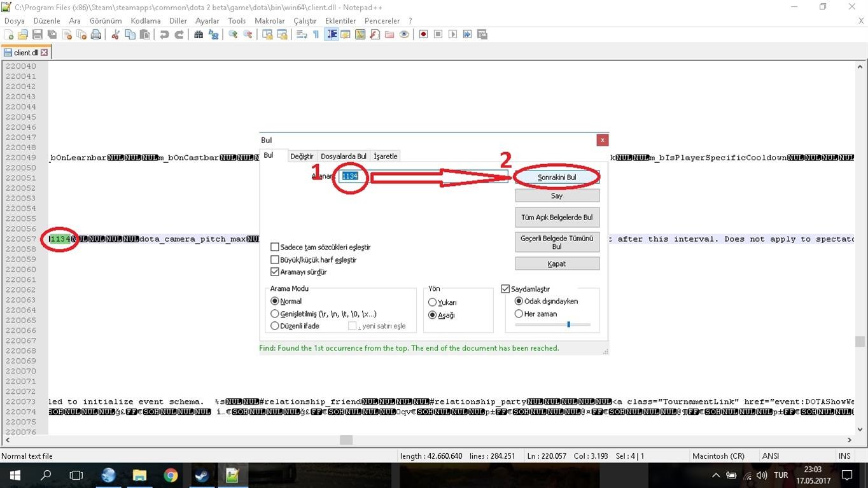Click the 'Say' count button
This screenshot has height=488, width=868.
point(557,196)
